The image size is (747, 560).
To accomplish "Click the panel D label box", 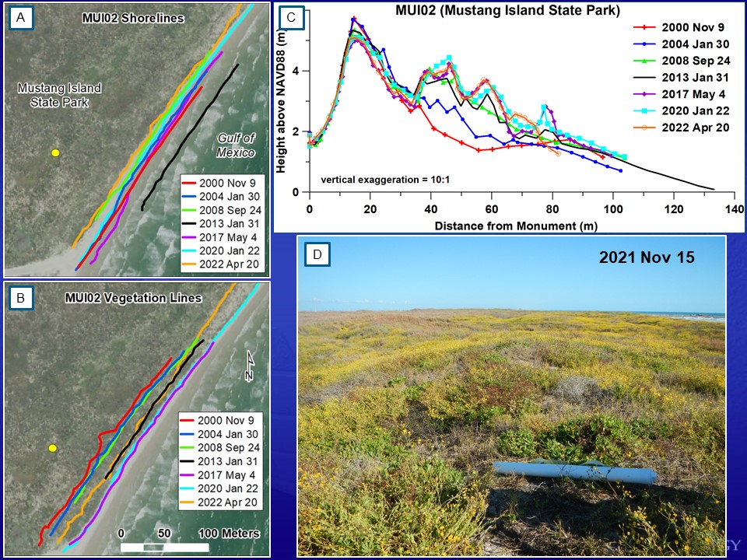I will click(x=316, y=254).
